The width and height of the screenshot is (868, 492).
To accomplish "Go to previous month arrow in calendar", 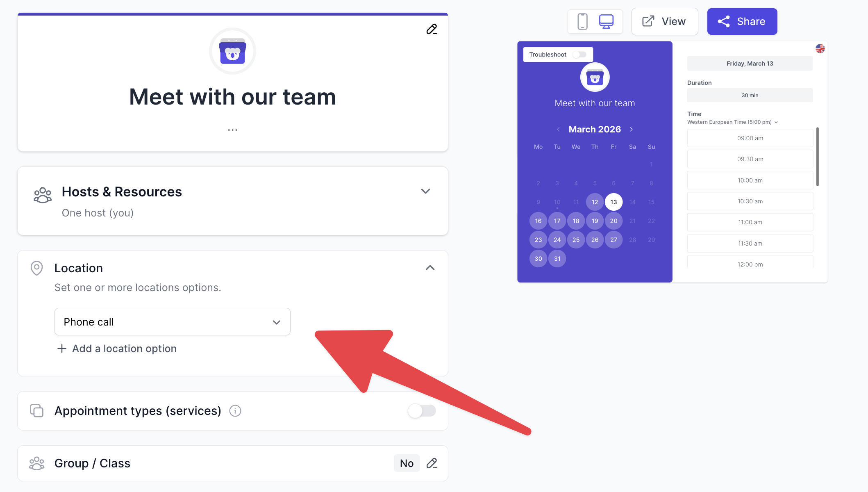I will coord(558,129).
